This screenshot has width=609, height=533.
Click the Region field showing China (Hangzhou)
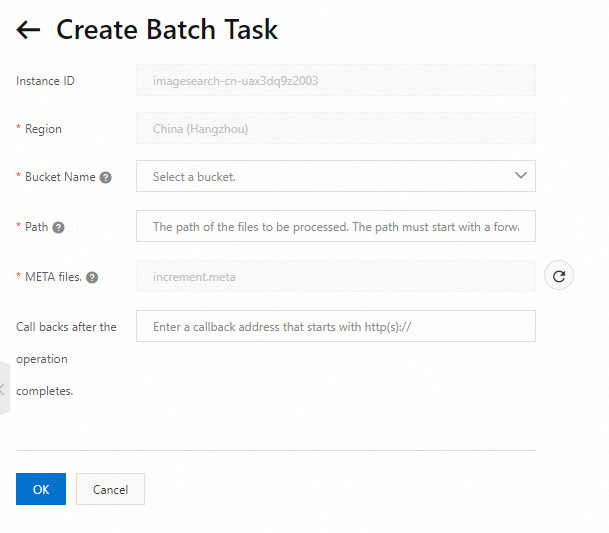(335, 128)
